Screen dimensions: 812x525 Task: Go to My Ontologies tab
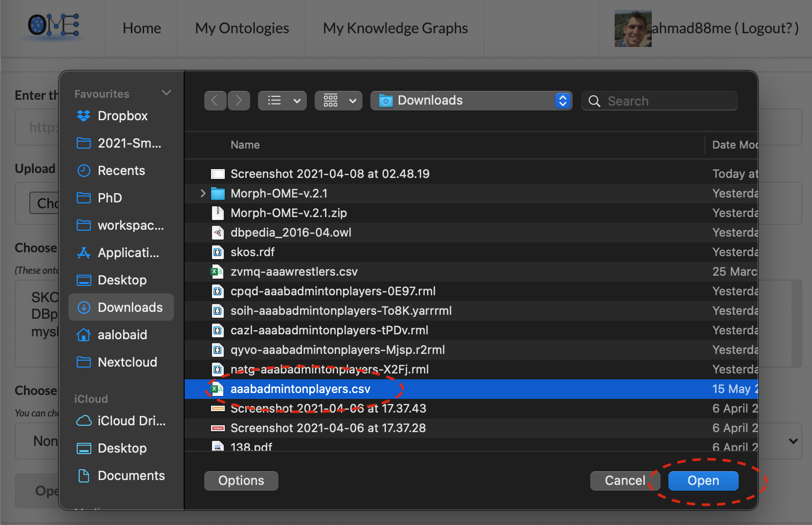(x=242, y=28)
